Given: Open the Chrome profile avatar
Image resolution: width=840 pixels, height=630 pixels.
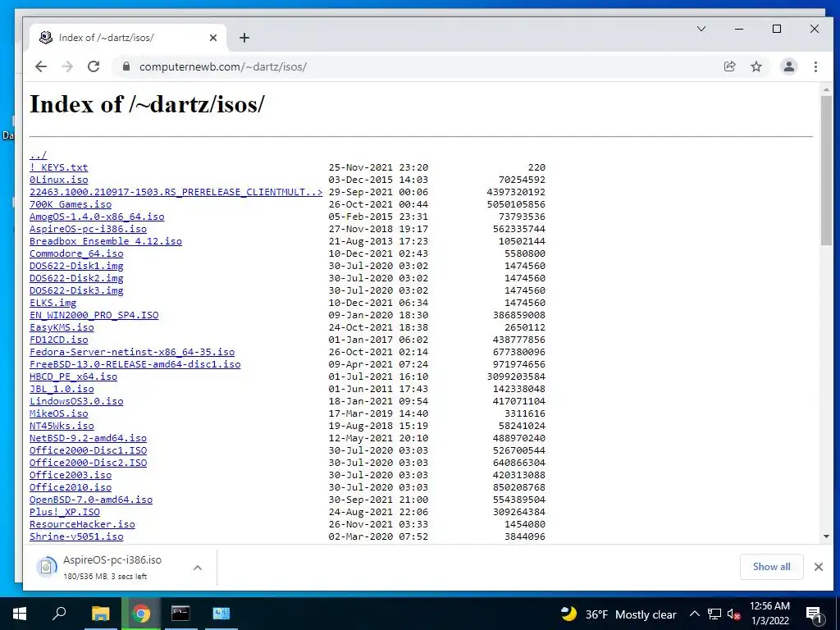Looking at the screenshot, I should 788,66.
